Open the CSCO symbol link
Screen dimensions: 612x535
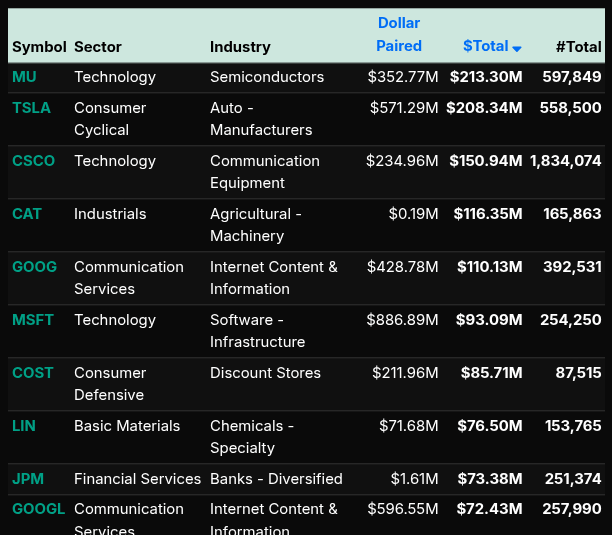click(x=33, y=161)
